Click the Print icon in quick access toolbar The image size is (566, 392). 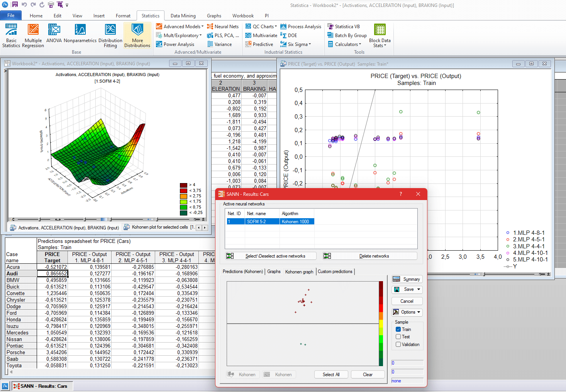coord(51,5)
